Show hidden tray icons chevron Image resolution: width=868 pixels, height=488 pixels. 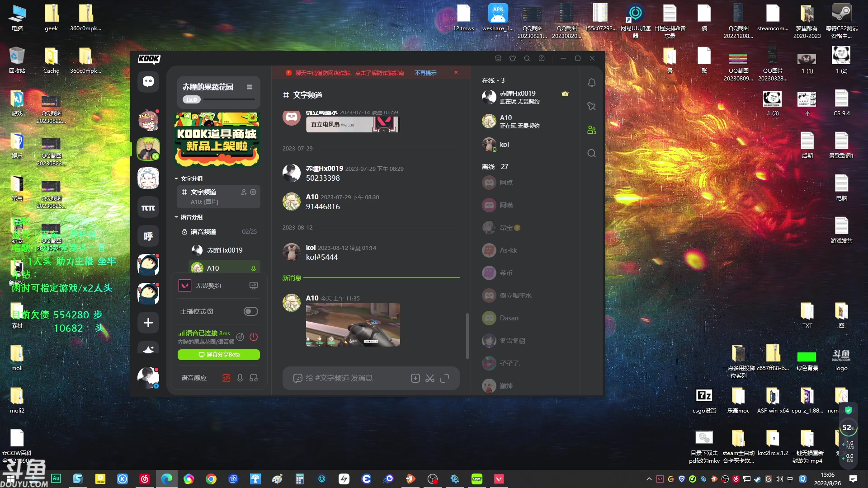pyautogui.click(x=649, y=479)
